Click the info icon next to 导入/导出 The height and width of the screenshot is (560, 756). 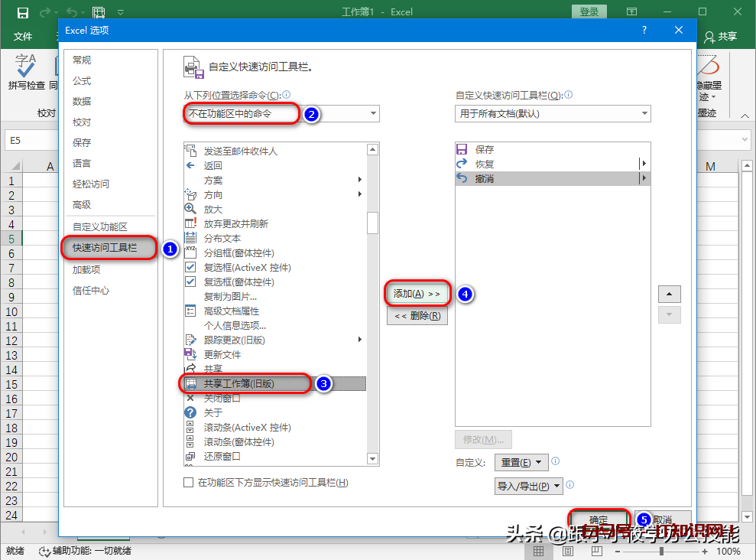click(x=570, y=484)
